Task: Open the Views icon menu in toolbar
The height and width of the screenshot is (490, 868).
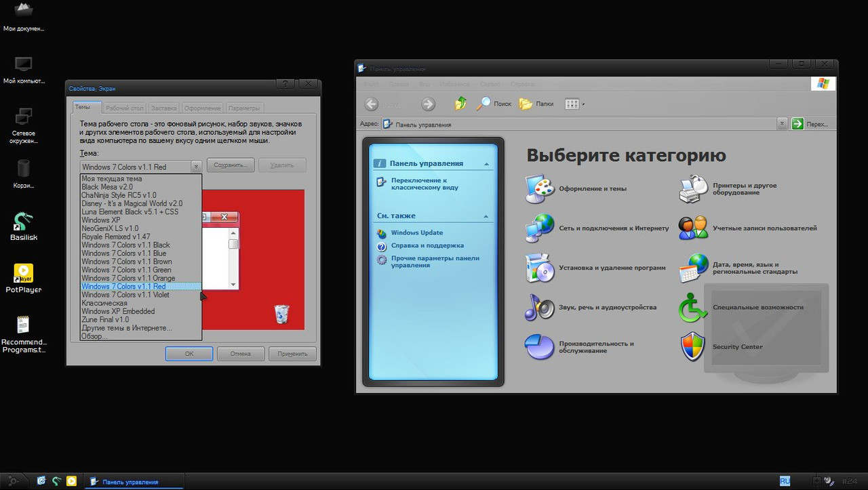Action: point(574,104)
